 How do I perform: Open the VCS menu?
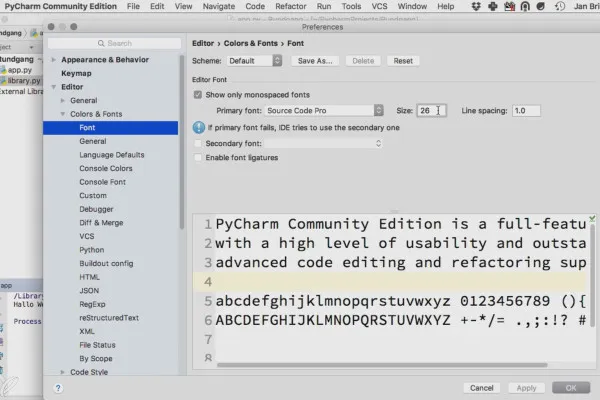[379, 6]
